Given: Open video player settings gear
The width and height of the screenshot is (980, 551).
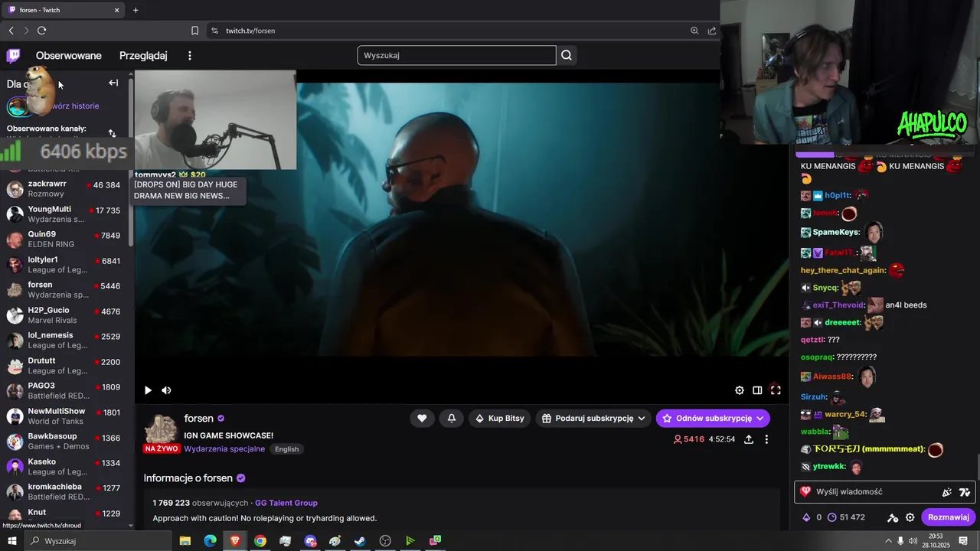Looking at the screenshot, I should coord(740,390).
